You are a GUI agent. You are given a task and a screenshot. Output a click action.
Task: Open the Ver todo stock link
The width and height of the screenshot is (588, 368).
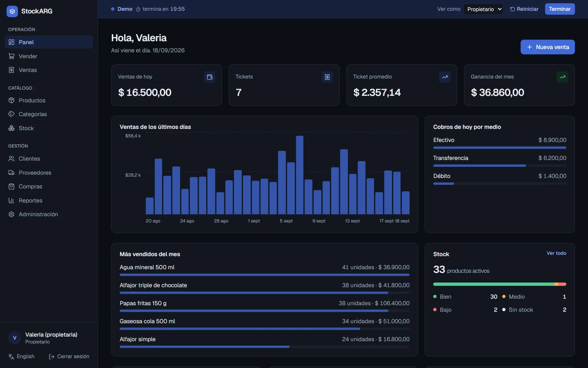click(x=556, y=253)
